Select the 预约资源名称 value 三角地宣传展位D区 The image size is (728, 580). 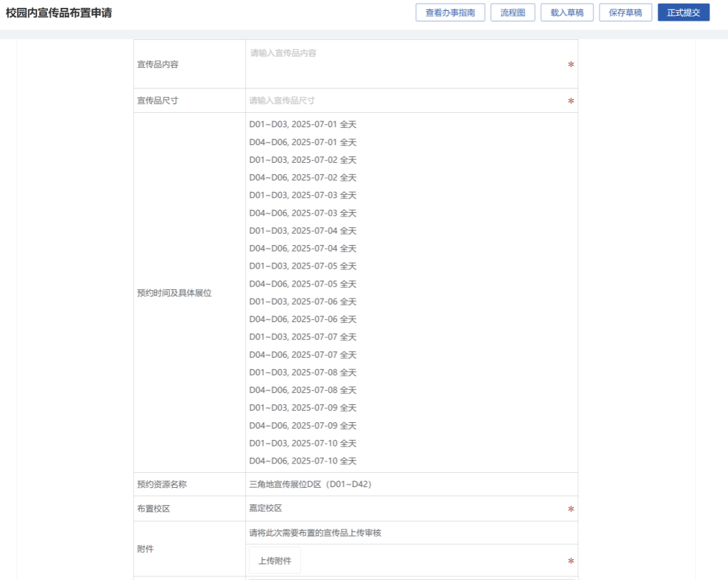point(310,484)
